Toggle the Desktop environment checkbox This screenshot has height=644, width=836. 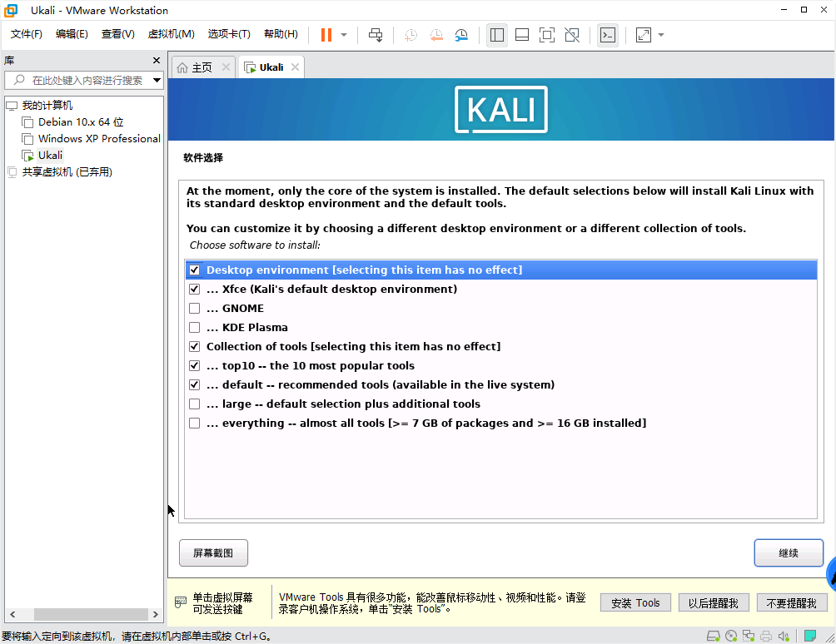click(195, 270)
